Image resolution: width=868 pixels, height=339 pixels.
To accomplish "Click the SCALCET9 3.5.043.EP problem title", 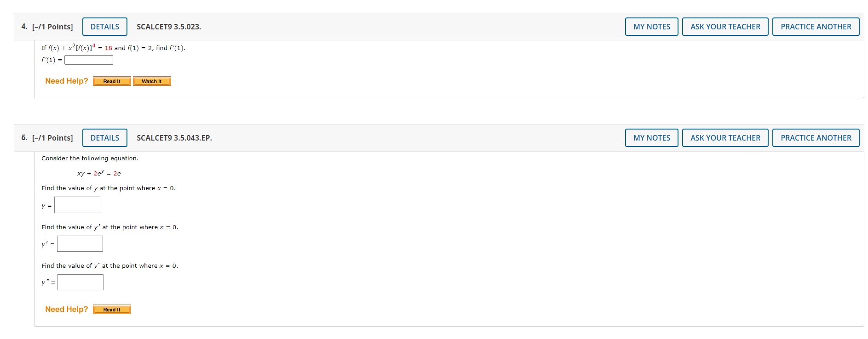I will point(174,138).
